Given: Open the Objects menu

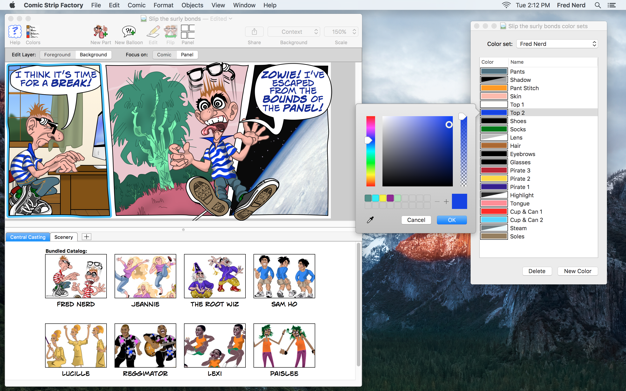Looking at the screenshot, I should tap(192, 5).
